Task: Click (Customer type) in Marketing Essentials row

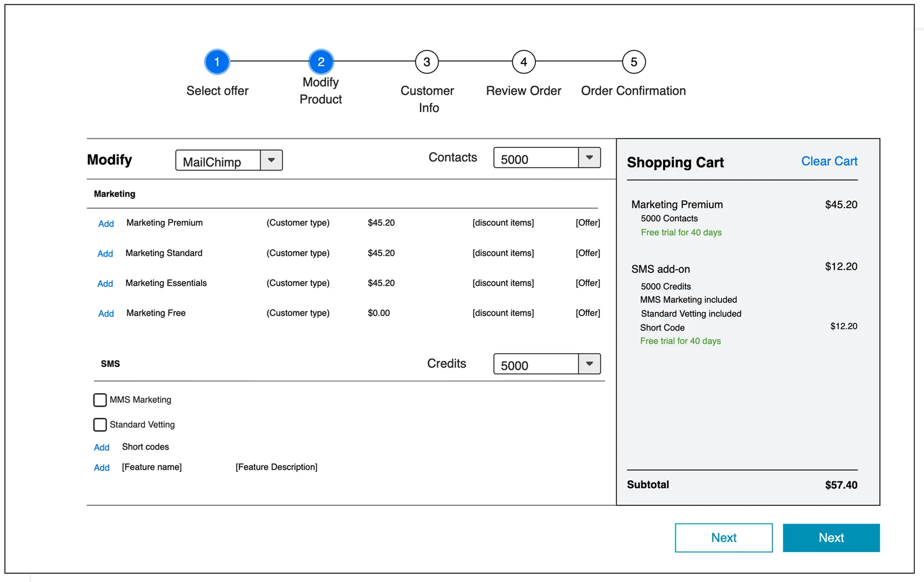Action: pyautogui.click(x=298, y=283)
